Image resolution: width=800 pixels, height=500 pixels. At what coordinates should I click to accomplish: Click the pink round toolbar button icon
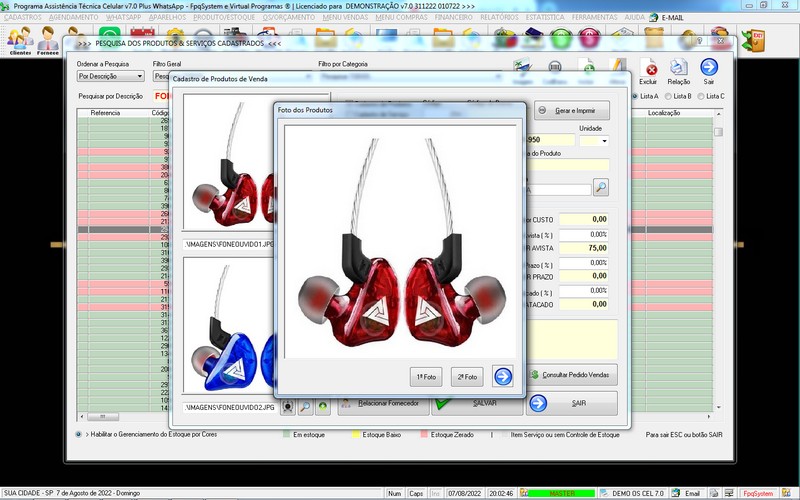589,39
